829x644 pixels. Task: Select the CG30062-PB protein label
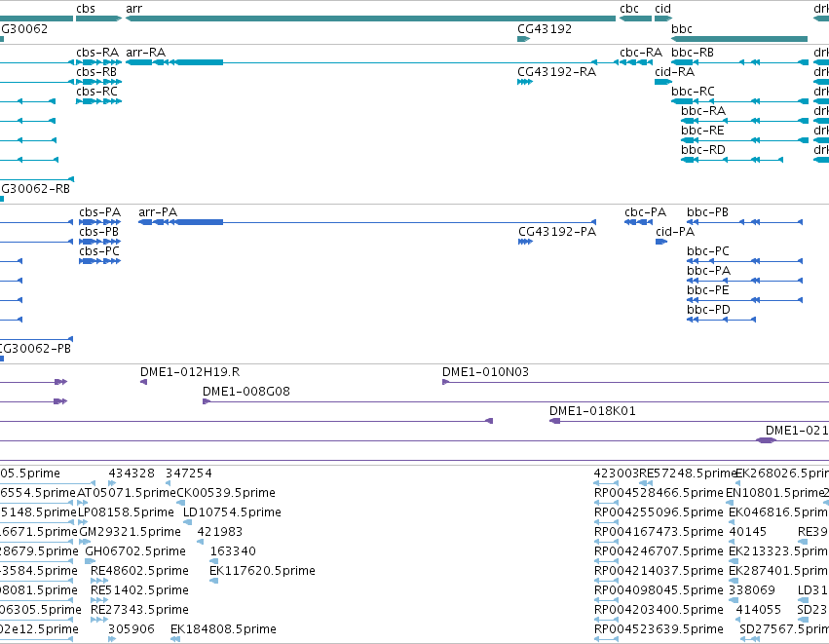(35, 349)
